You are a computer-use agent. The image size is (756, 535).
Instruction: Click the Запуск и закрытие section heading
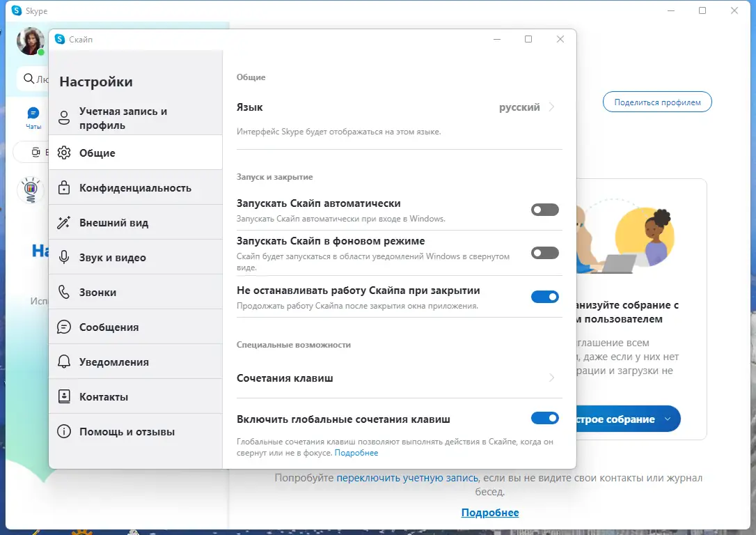click(275, 177)
